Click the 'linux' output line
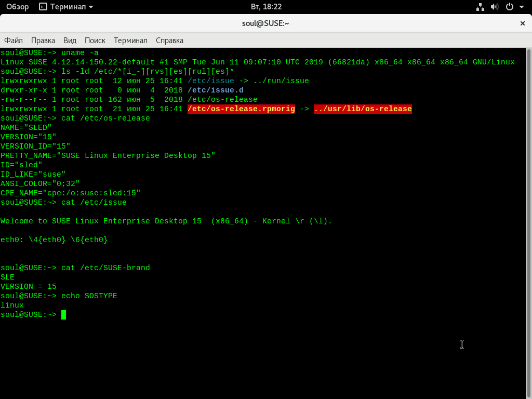The width and height of the screenshot is (532, 399). point(12,305)
